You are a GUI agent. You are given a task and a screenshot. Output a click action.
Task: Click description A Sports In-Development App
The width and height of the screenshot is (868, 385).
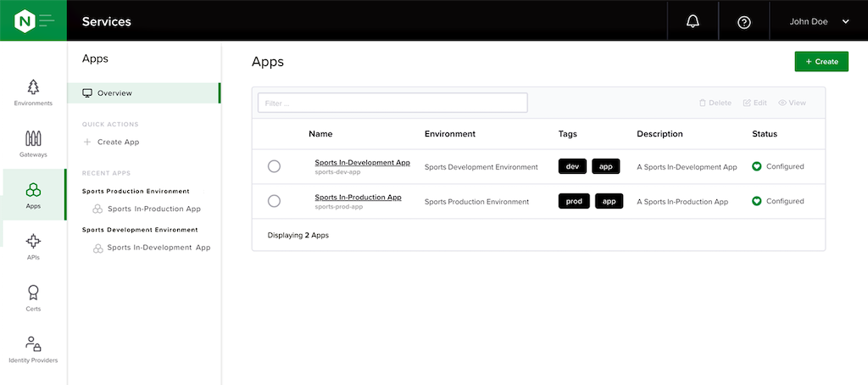[687, 167]
